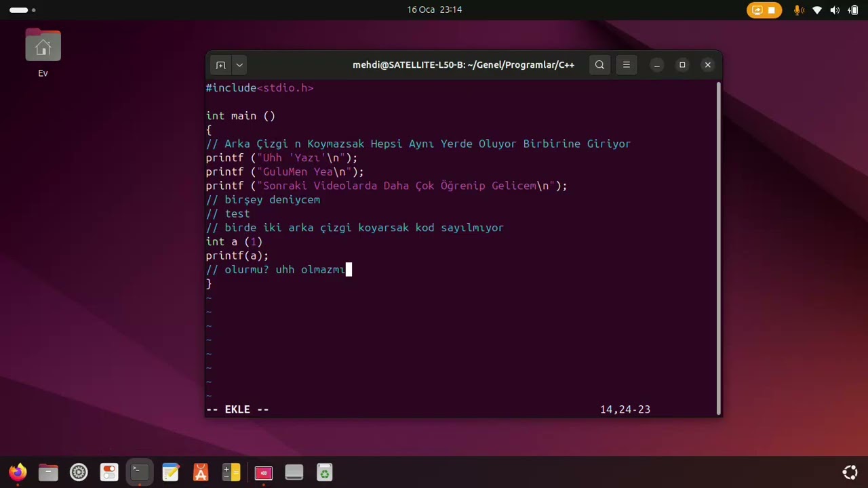Click the '// test' comment line
Screen dimensions: 868x488
click(x=228, y=214)
